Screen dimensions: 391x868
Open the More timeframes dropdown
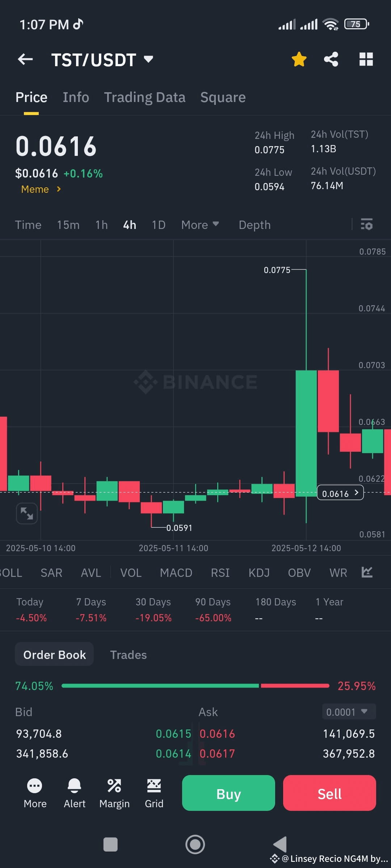click(x=200, y=225)
